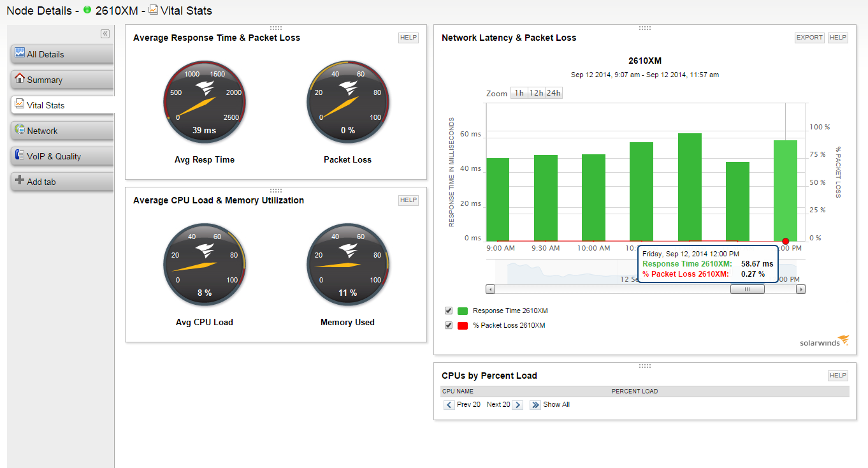Click the Memory Used gauge
The width and height of the screenshot is (868, 468).
click(x=347, y=265)
